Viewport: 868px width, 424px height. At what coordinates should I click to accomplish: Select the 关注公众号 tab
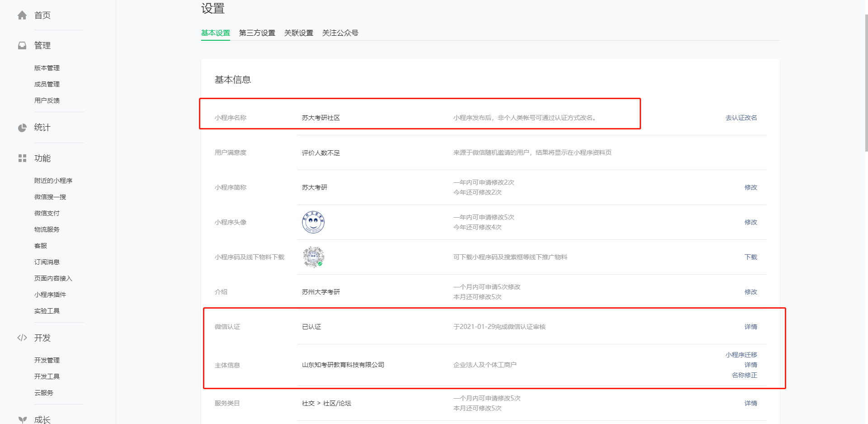[340, 33]
